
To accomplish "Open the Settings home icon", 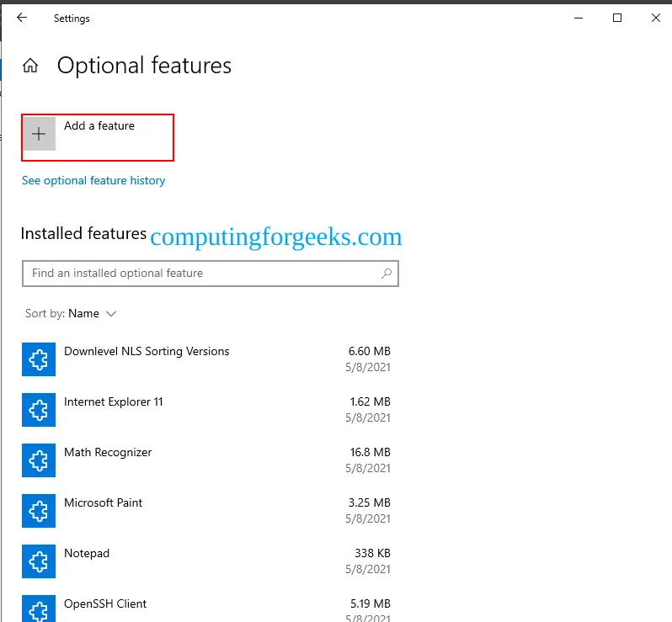I will pos(30,66).
